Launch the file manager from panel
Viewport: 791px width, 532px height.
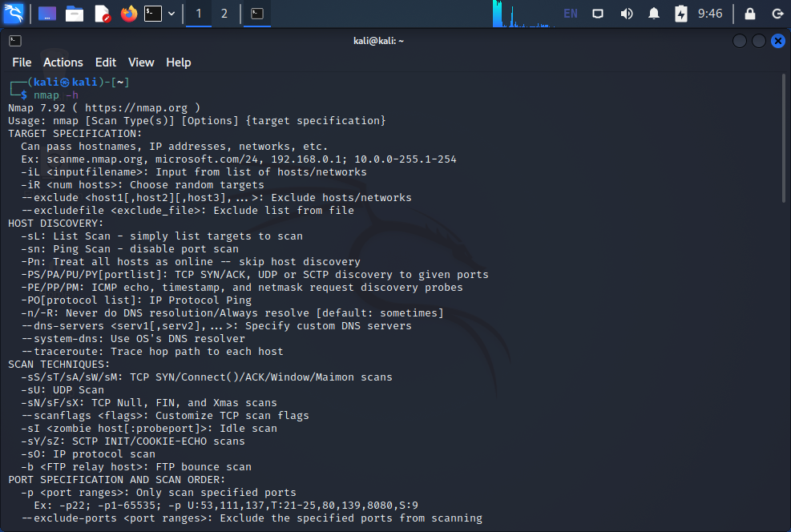pos(75,14)
